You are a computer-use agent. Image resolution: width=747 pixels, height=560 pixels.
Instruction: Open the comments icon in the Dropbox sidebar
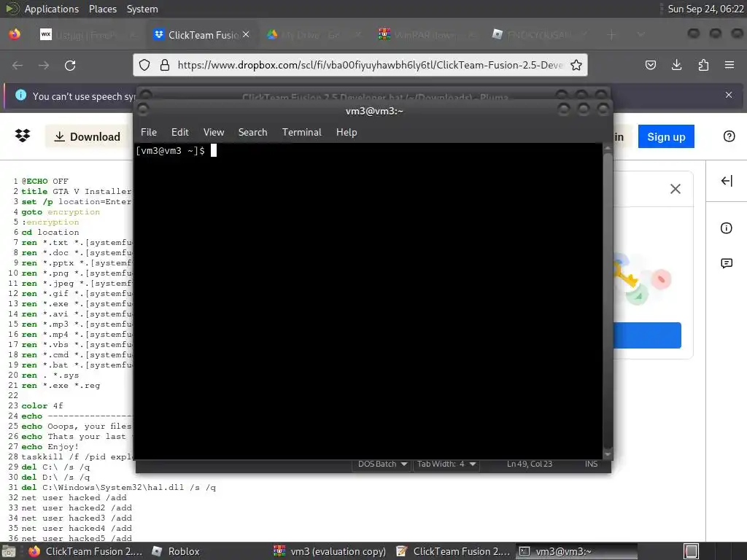pyautogui.click(x=727, y=263)
